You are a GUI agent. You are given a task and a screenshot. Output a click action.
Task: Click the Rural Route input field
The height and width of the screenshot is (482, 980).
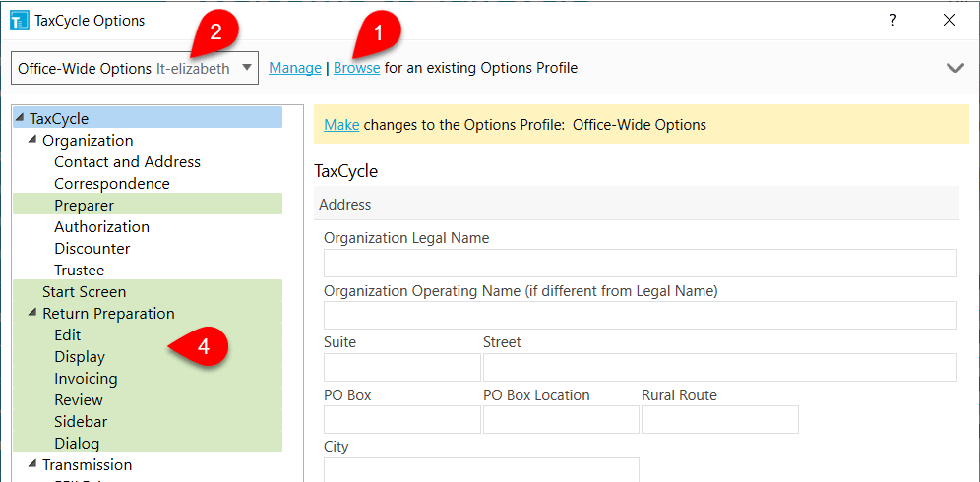click(720, 419)
